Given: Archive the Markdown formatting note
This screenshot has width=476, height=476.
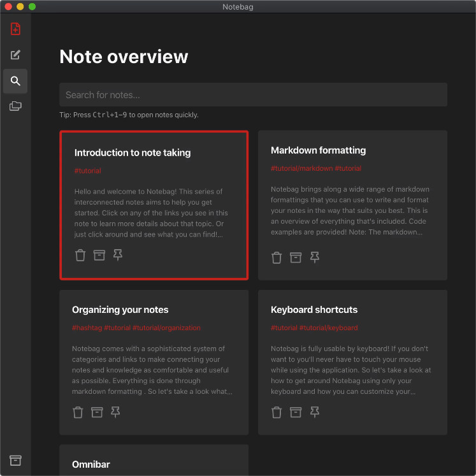Looking at the screenshot, I should tap(296, 257).
